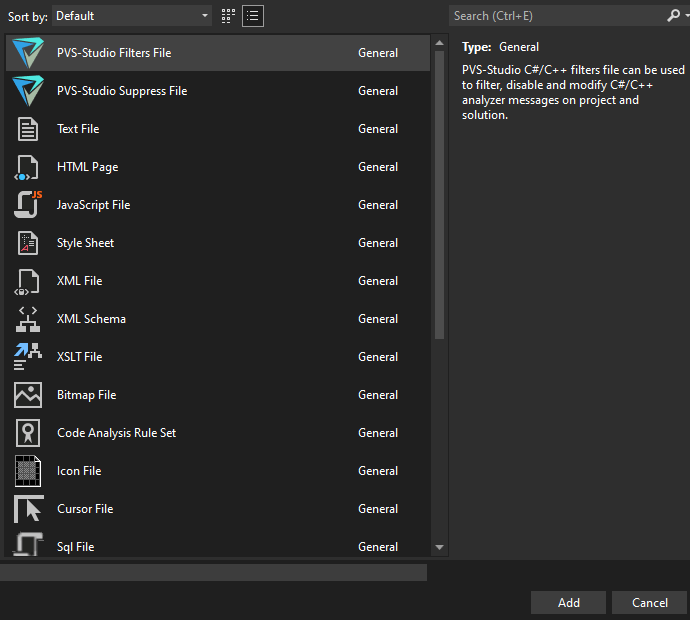The image size is (690, 620).
Task: Select the XML Schema icon
Action: pos(28,319)
